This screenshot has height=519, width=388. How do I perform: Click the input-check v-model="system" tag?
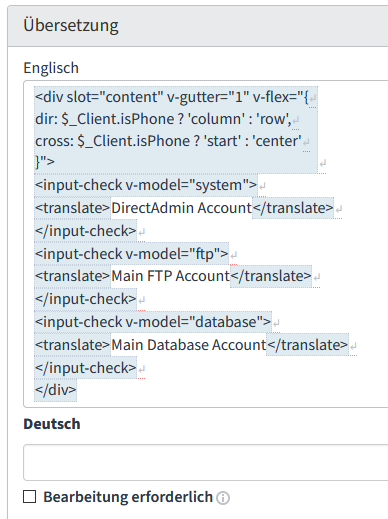click(146, 185)
